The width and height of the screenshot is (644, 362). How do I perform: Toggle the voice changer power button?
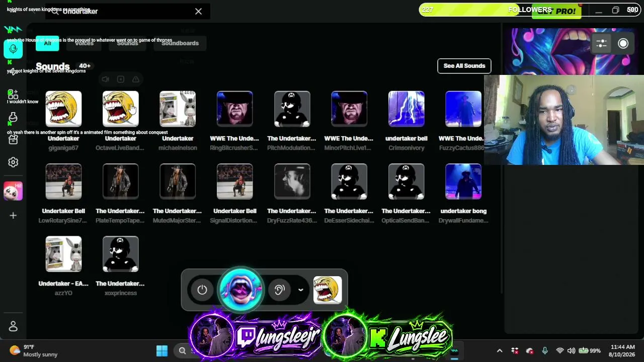202,290
